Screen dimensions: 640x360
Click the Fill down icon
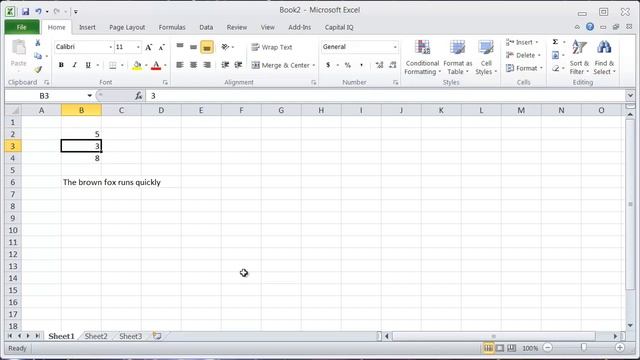(556, 55)
